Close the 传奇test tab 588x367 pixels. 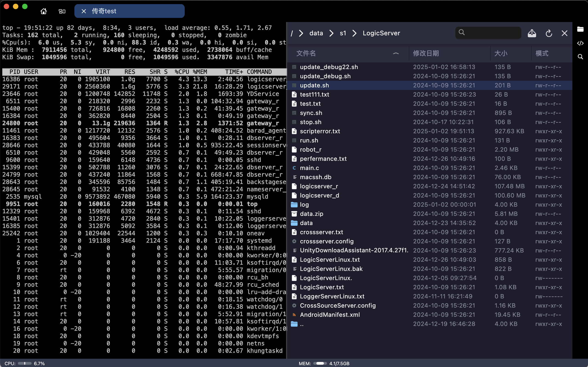coord(84,11)
